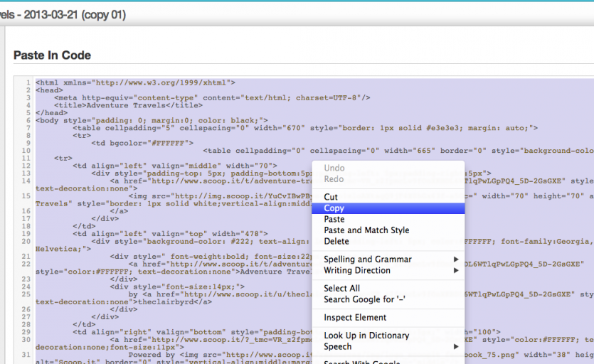The image size is (594, 364).
Task: Click the greyed-out Redo menu entry
Action: (334, 179)
